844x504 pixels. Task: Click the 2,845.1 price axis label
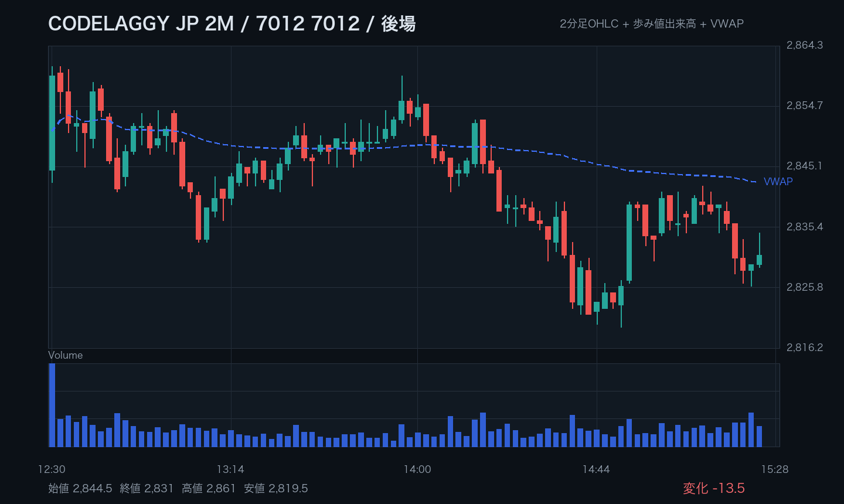805,166
